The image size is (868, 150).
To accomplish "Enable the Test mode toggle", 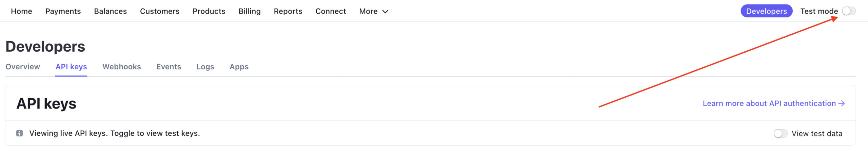I will 849,11.
